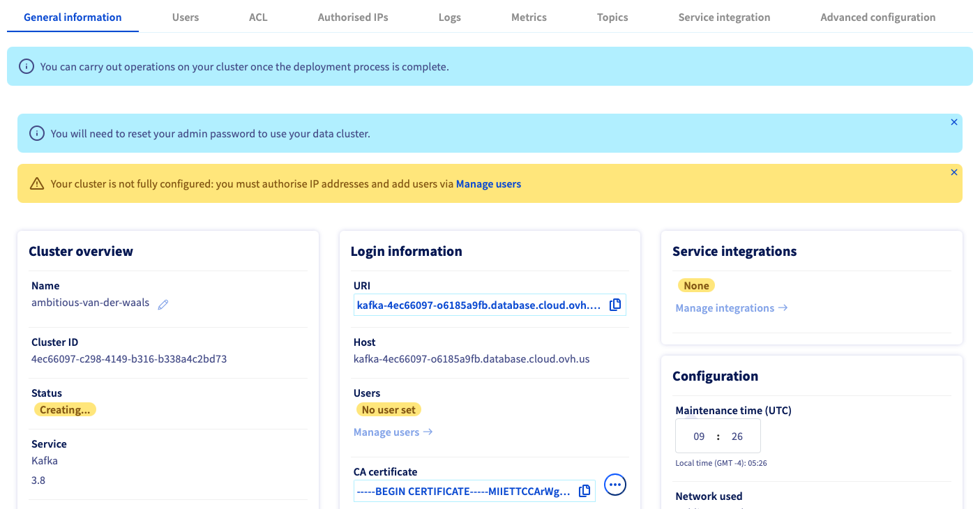Close the yellow cluster not configured warning
Image resolution: width=980 pixels, height=509 pixels.
click(954, 172)
